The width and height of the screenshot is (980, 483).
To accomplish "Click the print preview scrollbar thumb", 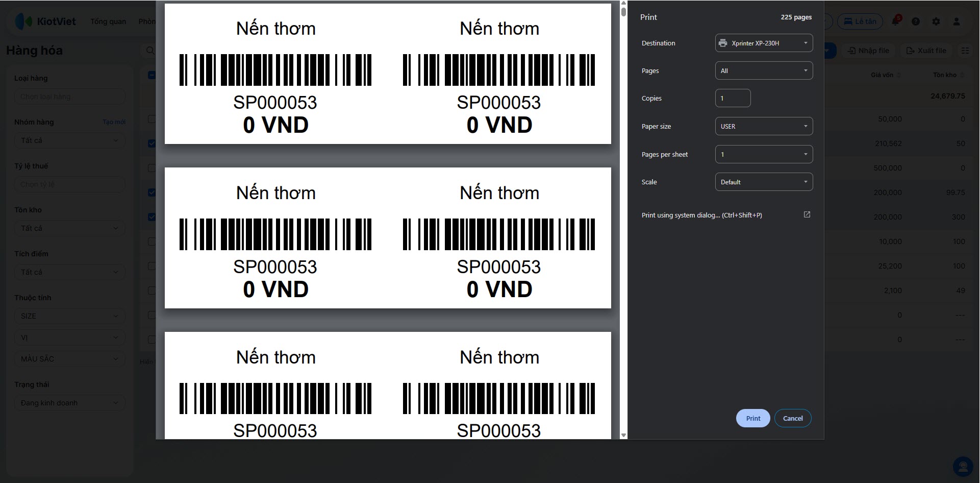I will (623, 12).
